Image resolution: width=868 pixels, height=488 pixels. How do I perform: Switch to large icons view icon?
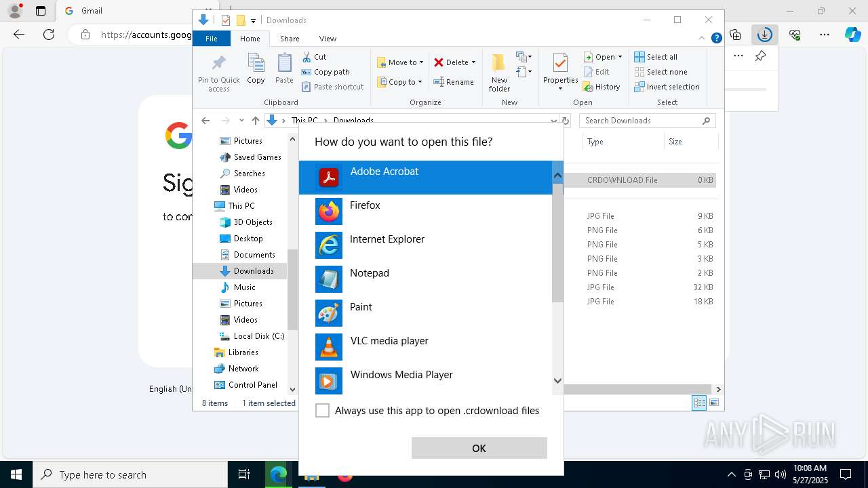pos(714,403)
